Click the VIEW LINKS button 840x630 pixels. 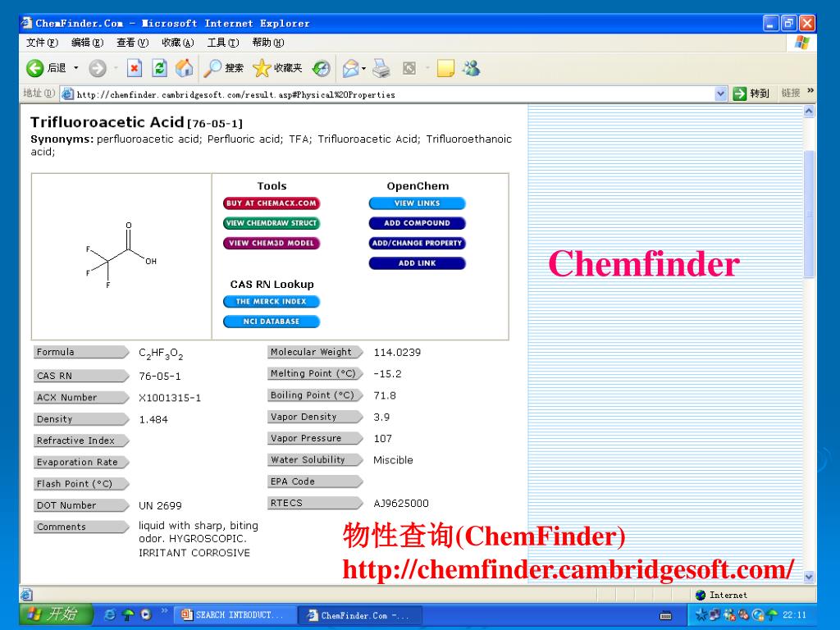[x=418, y=203]
